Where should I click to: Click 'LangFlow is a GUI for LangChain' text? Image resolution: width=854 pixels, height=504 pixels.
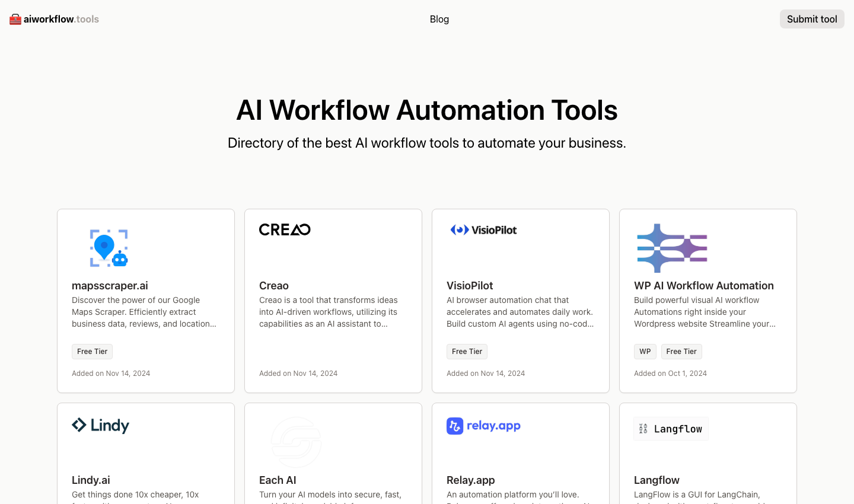pos(697,495)
